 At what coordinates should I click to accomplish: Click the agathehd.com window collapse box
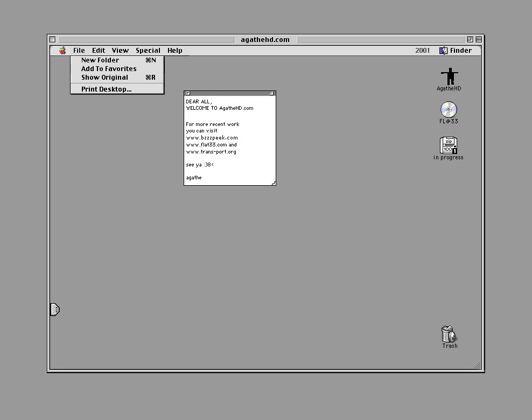(x=479, y=40)
